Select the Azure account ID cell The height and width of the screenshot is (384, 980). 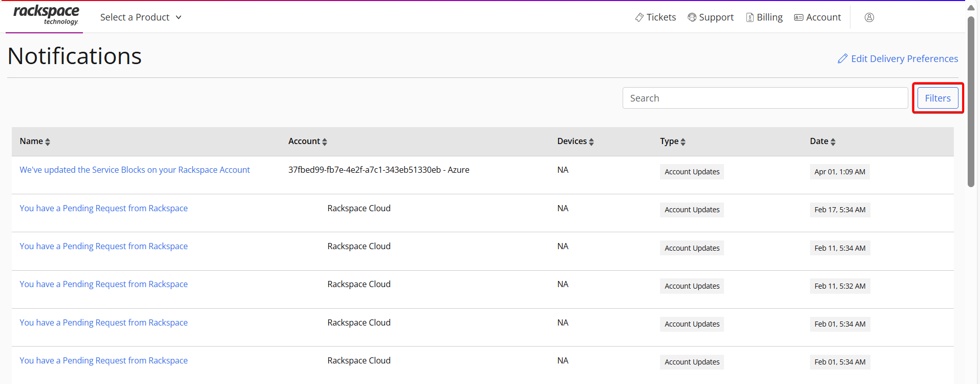point(379,170)
